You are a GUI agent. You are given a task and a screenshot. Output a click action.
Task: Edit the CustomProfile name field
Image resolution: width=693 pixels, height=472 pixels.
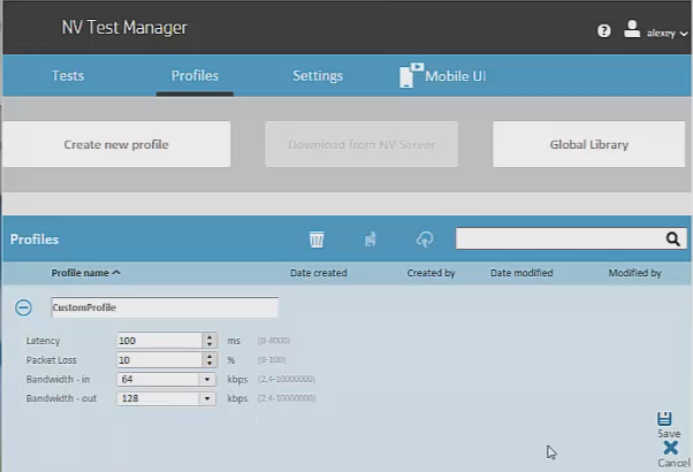(x=164, y=308)
